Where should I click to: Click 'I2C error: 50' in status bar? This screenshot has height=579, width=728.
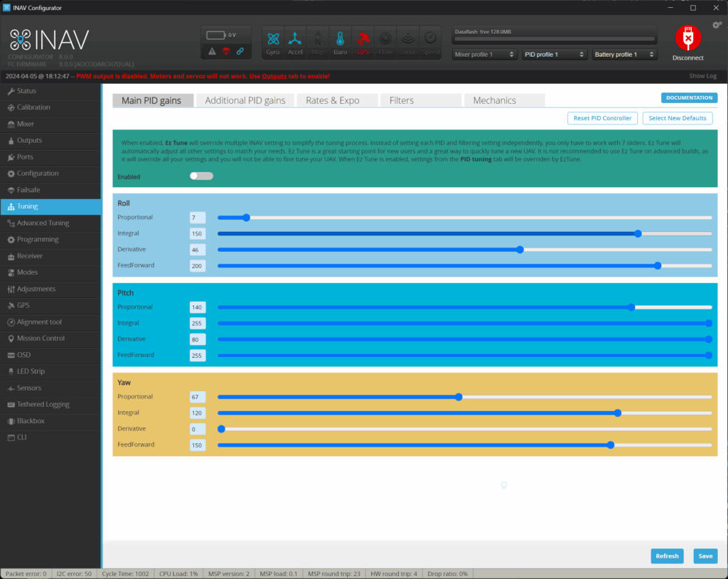point(74,574)
